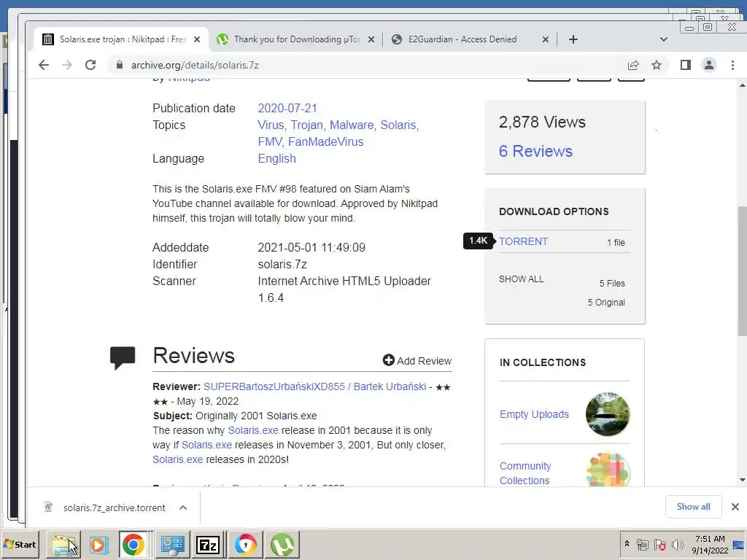Reload the archive.org page
Screen dimensions: 747x560
coord(90,65)
